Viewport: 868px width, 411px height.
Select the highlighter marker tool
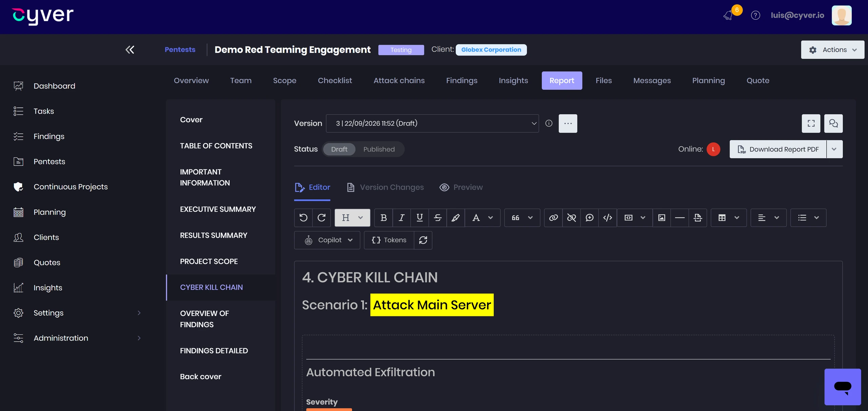coord(456,218)
